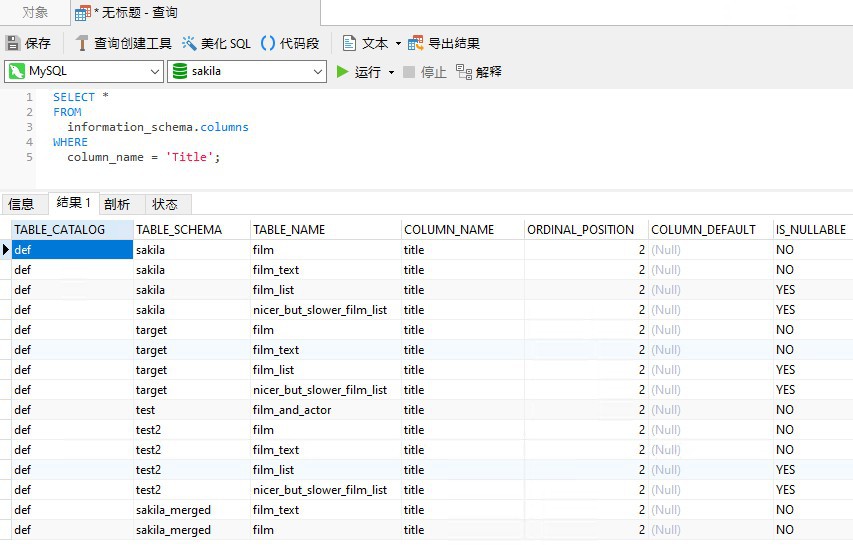Click the film cell in last sakila_merged row
The height and width of the screenshot is (545, 853).
(325, 530)
